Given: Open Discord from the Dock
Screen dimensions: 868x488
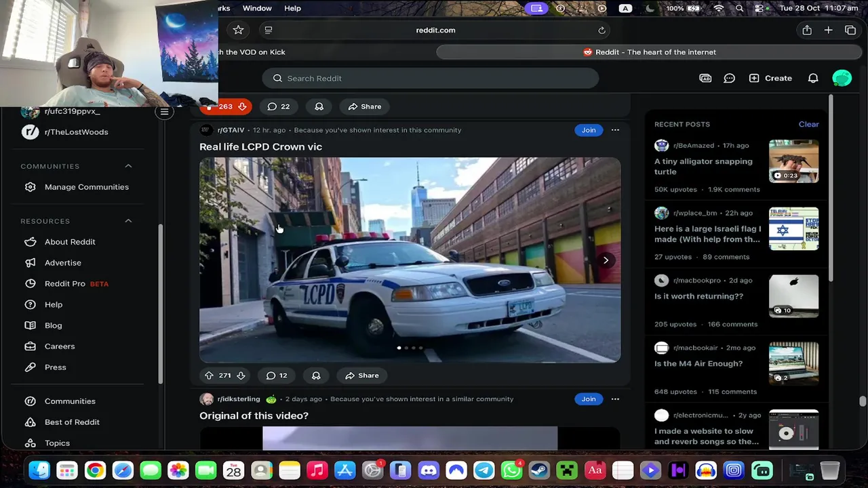Looking at the screenshot, I should click(428, 470).
